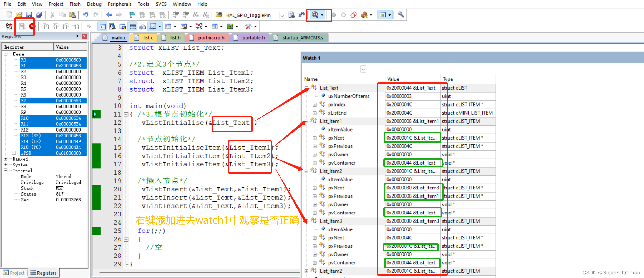Expand the System register group

(x=6, y=165)
